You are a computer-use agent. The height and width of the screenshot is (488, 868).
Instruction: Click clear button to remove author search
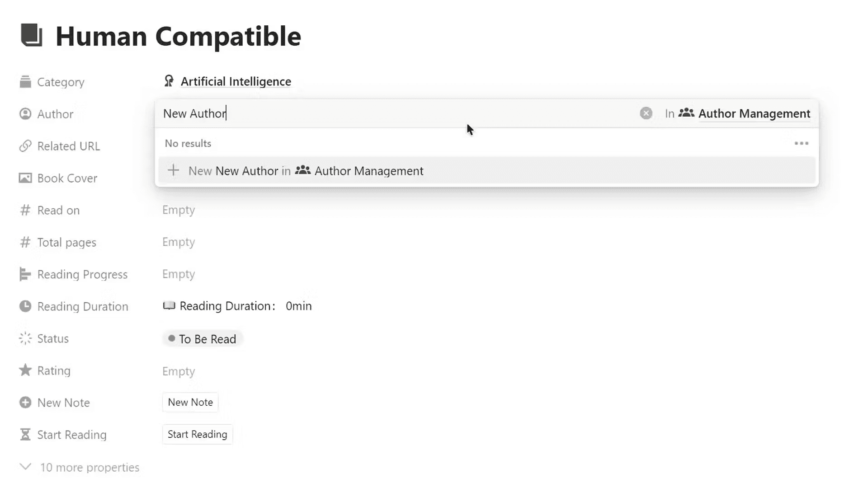(646, 113)
